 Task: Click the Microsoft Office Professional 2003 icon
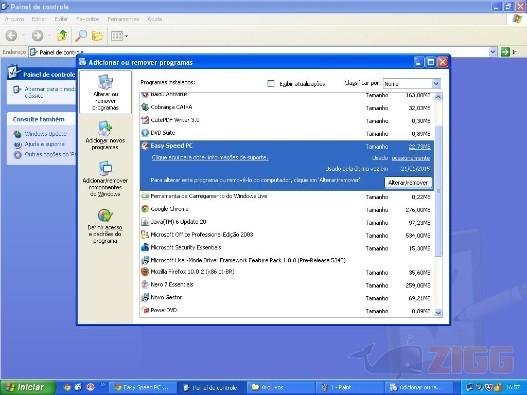(145, 235)
